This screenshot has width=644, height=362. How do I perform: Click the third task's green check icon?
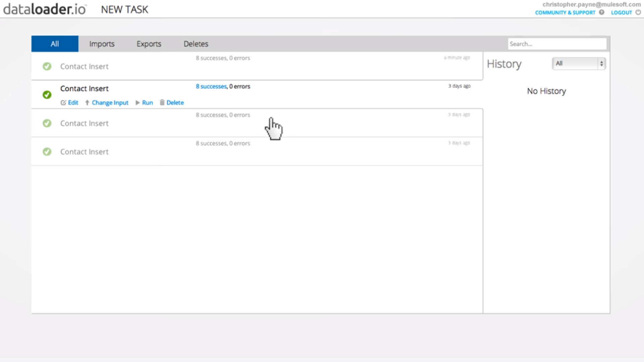47,123
